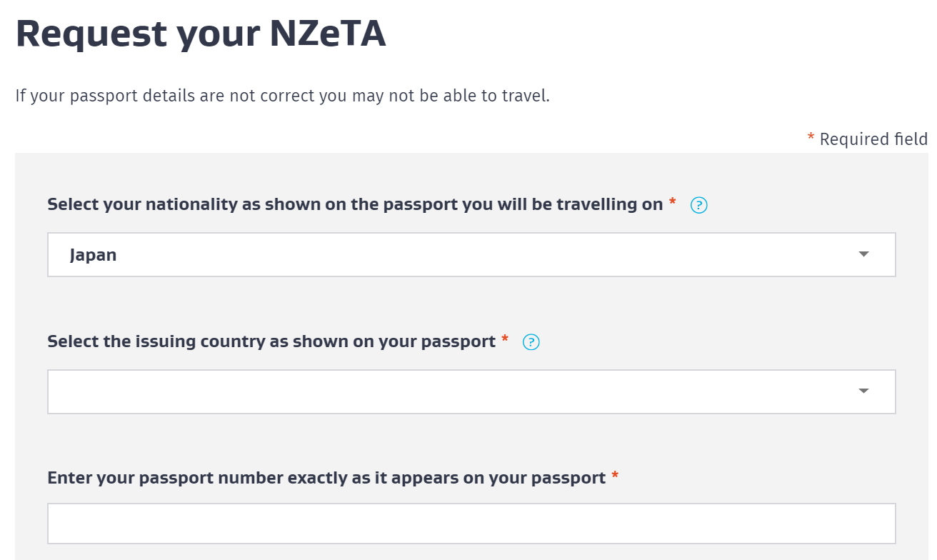The width and height of the screenshot is (937, 560).
Task: Click the help icon beside the nationality label
Action: pyautogui.click(x=699, y=206)
